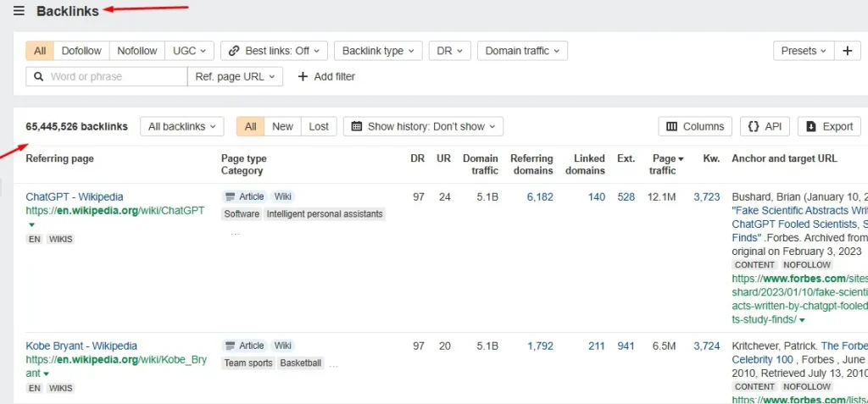
Task: Click the Word or phrase search field
Action: click(107, 76)
